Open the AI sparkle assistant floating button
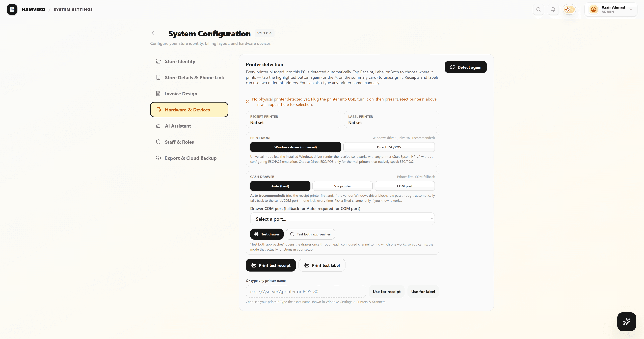The height and width of the screenshot is (339, 644). (x=627, y=322)
